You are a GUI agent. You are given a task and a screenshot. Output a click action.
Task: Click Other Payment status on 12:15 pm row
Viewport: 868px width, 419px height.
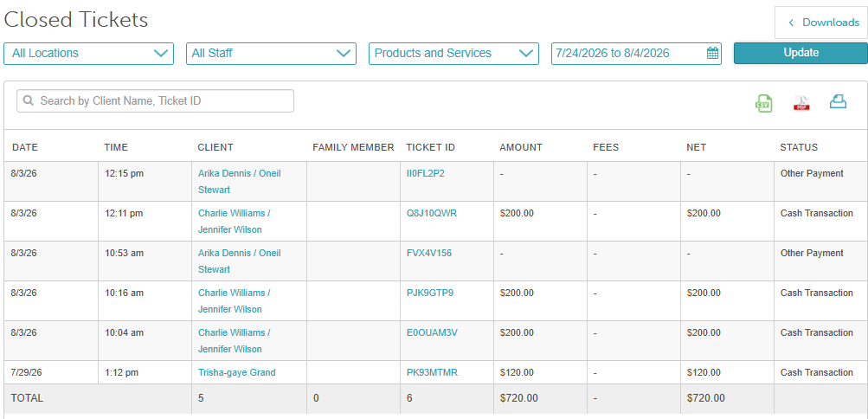pyautogui.click(x=812, y=173)
